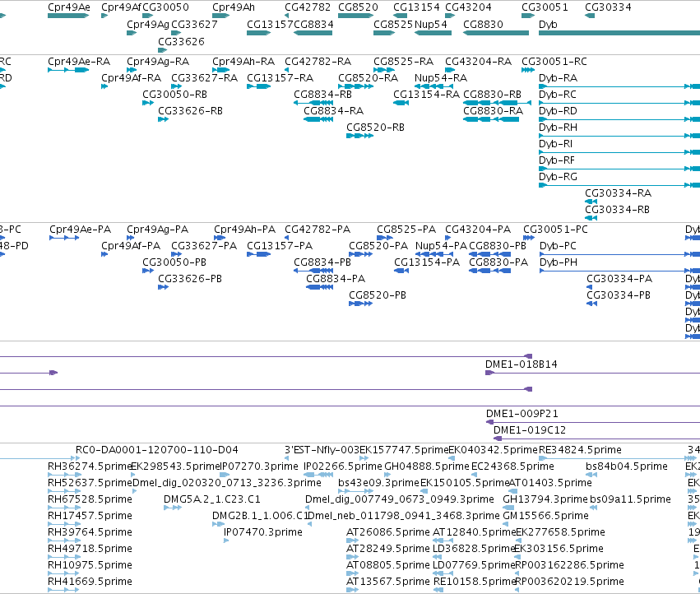Click the CG30050-RB transcript label
The width and height of the screenshot is (700, 594).
pyautogui.click(x=174, y=95)
